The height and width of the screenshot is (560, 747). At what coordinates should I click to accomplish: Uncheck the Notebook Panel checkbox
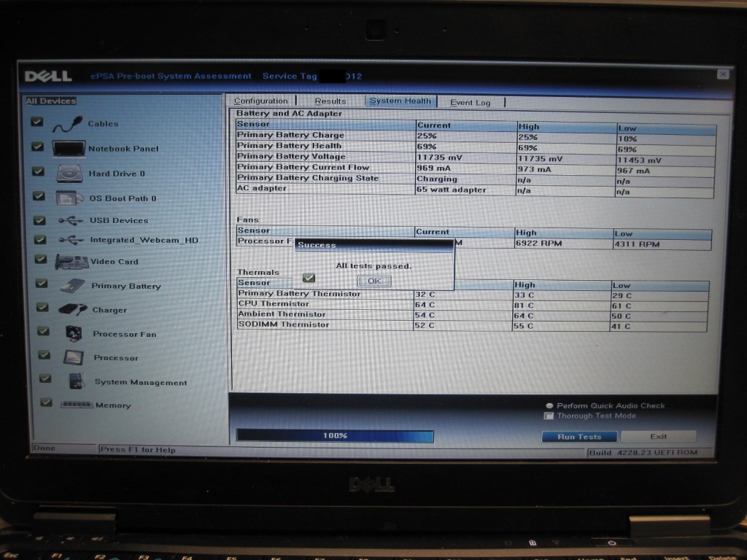pyautogui.click(x=38, y=146)
